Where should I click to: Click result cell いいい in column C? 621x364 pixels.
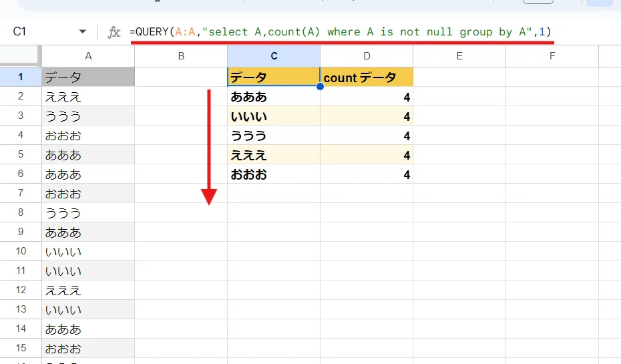274,116
